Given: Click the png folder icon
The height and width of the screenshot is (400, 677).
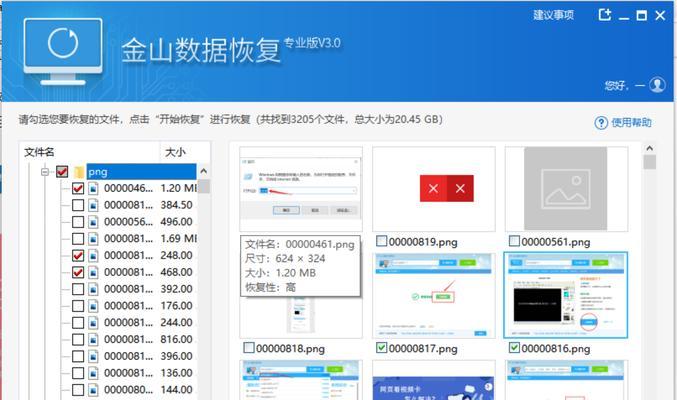Looking at the screenshot, I should (79, 172).
